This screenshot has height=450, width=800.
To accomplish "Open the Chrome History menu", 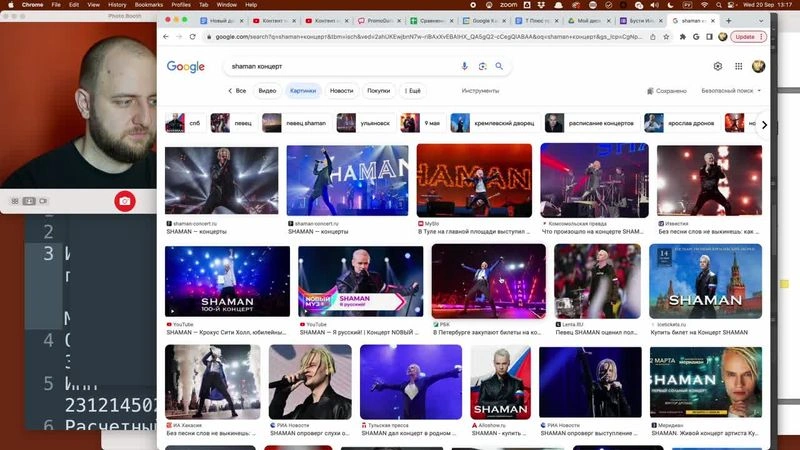I will pos(117,5).
